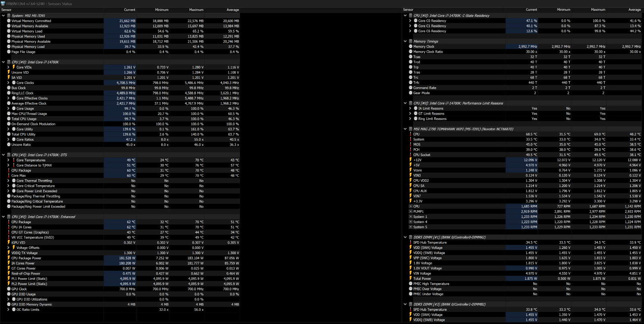Select the System 5 fan row
This screenshot has height=324, width=644.
522,227
